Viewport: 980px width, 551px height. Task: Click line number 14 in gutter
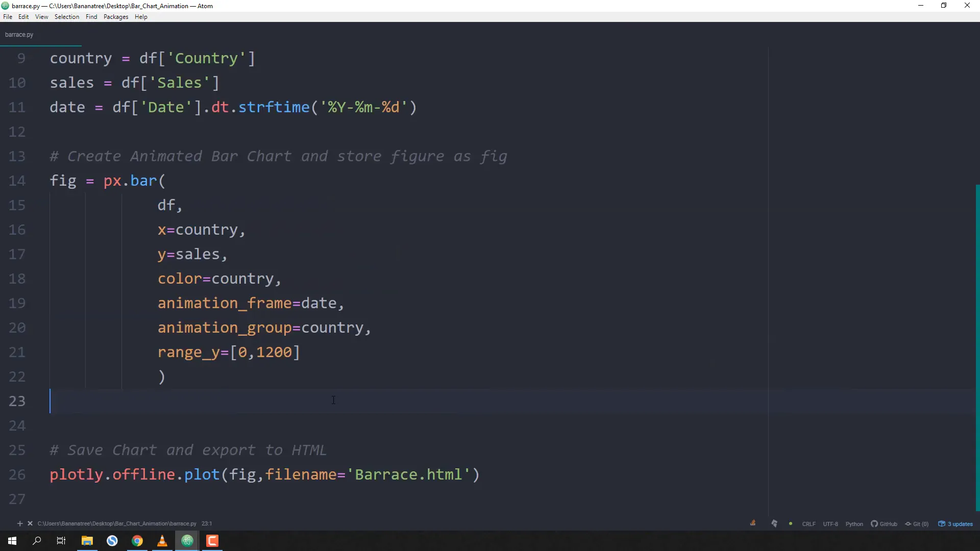pos(17,181)
